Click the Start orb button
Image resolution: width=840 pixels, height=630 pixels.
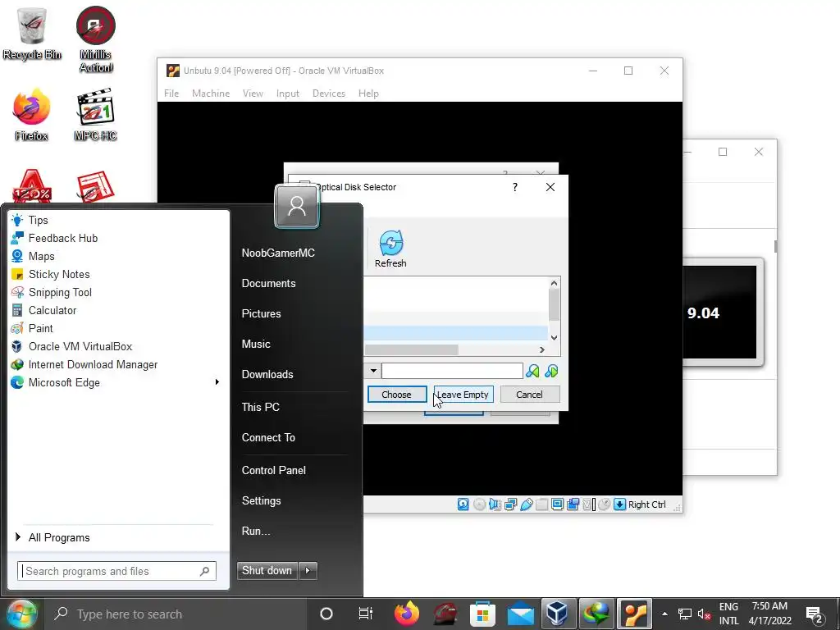[x=21, y=614]
